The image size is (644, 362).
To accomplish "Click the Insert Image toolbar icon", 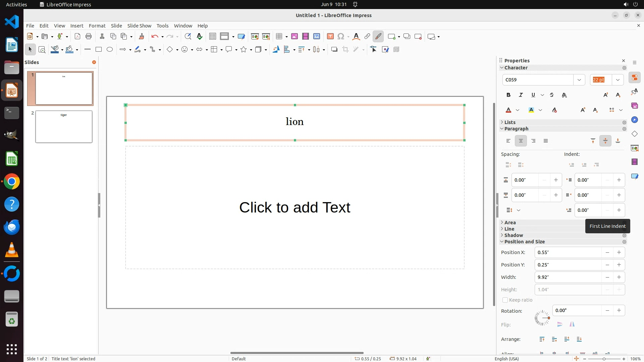I will (x=294, y=37).
